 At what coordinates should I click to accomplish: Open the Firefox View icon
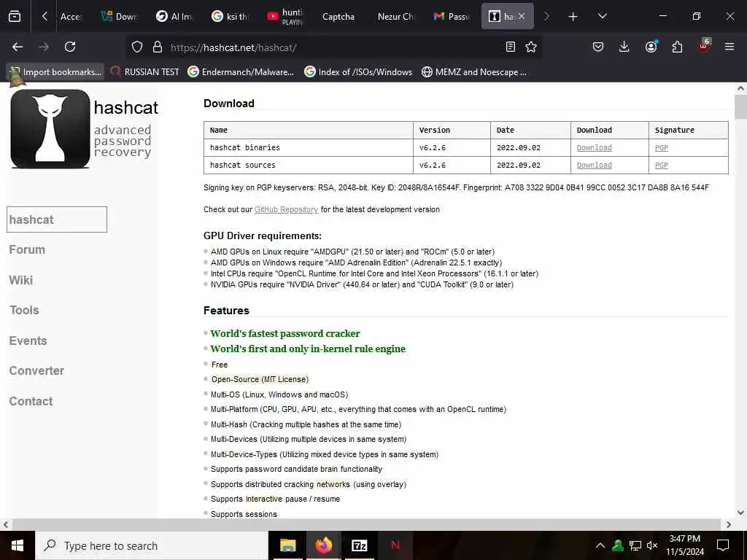[x=15, y=16]
